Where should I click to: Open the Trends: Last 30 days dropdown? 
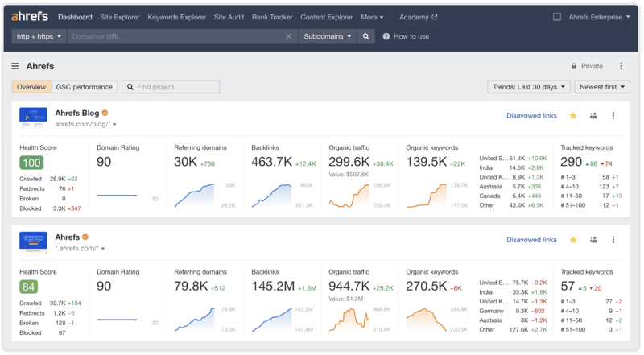tap(529, 87)
